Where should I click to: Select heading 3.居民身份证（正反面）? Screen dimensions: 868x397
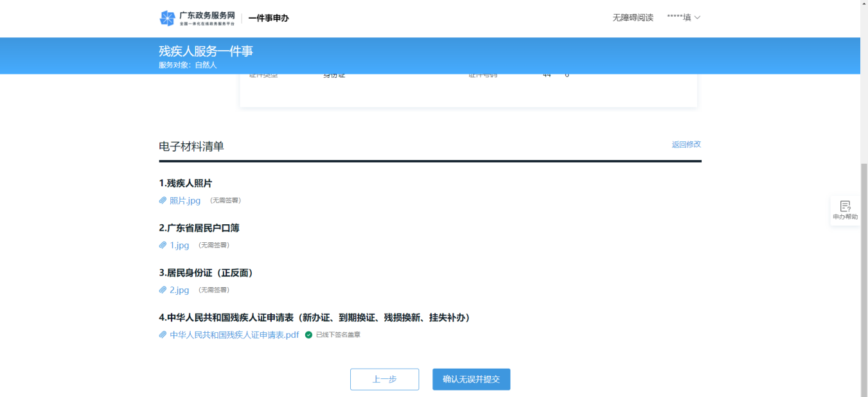(x=207, y=273)
